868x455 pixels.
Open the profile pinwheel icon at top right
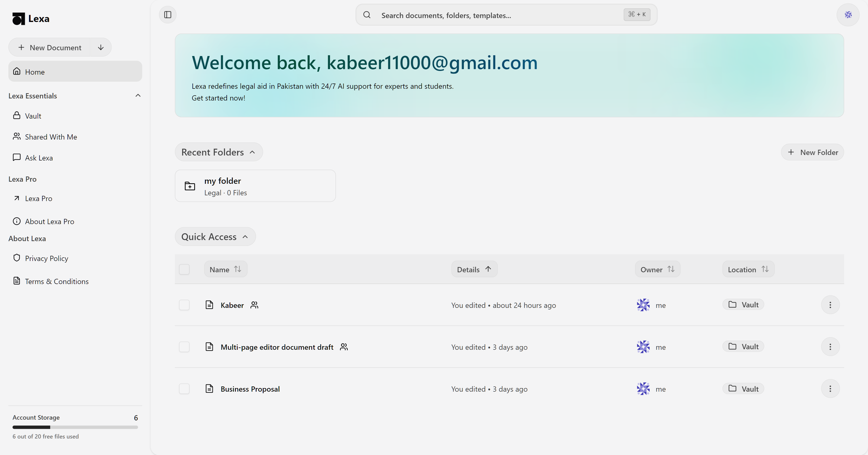848,14
